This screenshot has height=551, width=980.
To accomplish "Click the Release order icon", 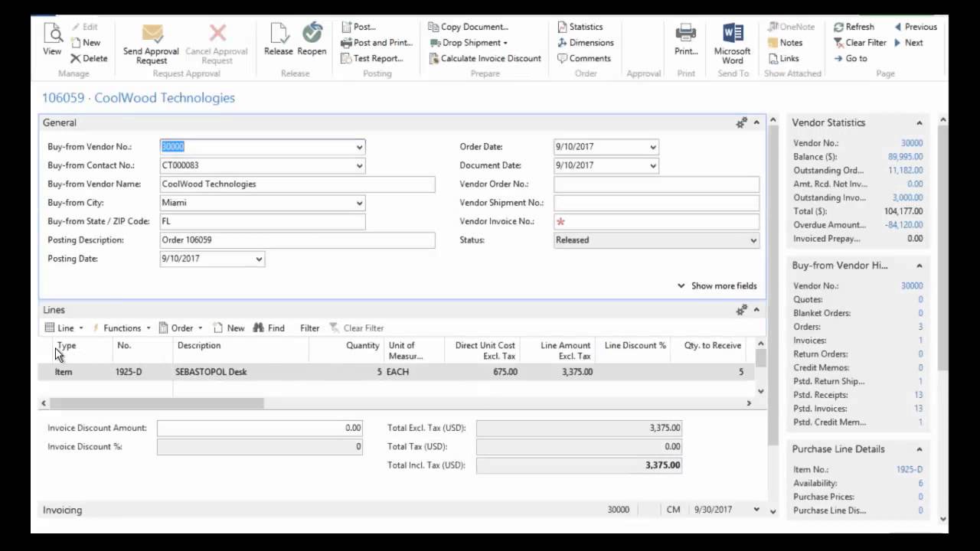I will pyautogui.click(x=279, y=39).
